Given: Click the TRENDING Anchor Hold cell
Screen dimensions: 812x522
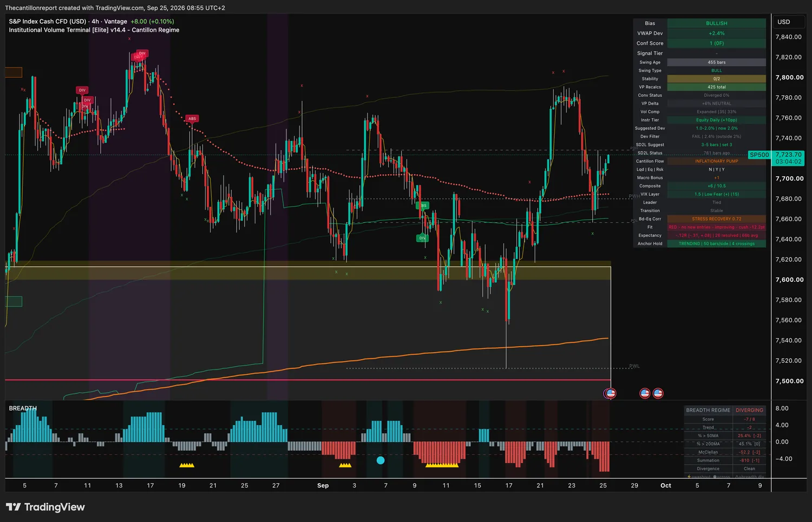Looking at the screenshot, I should (x=717, y=244).
